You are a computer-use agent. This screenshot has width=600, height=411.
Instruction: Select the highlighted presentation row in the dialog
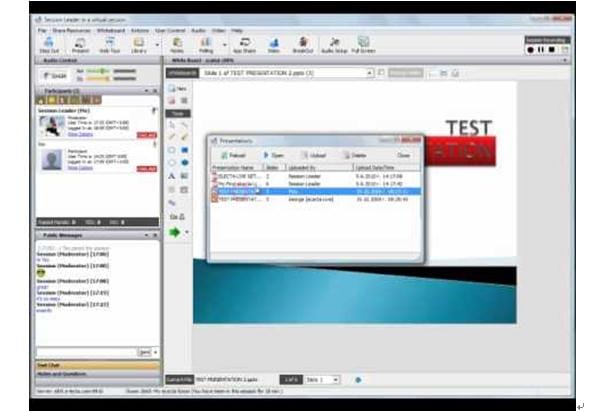coord(316,191)
